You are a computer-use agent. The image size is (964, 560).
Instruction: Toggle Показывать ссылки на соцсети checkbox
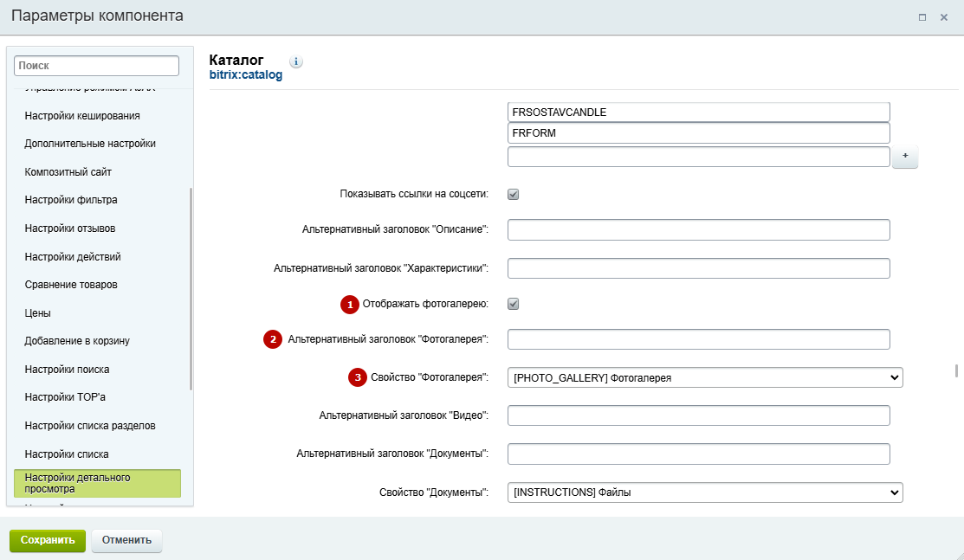(x=514, y=194)
